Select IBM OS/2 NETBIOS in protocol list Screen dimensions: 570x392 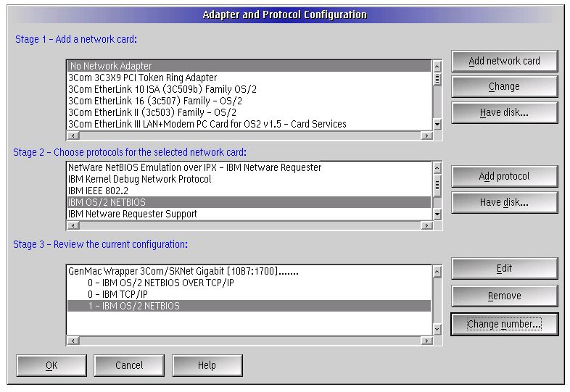tap(249, 202)
